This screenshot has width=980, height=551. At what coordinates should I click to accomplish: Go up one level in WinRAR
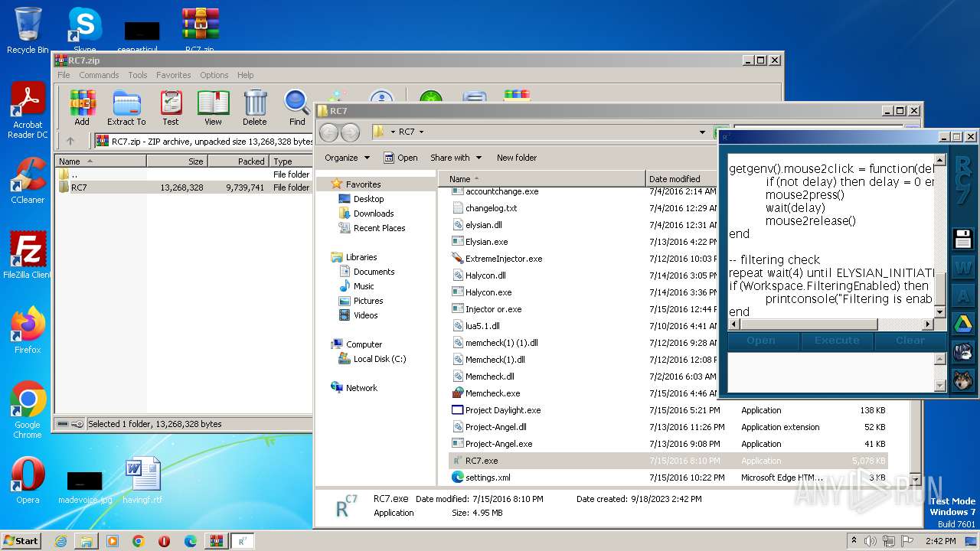tap(70, 141)
